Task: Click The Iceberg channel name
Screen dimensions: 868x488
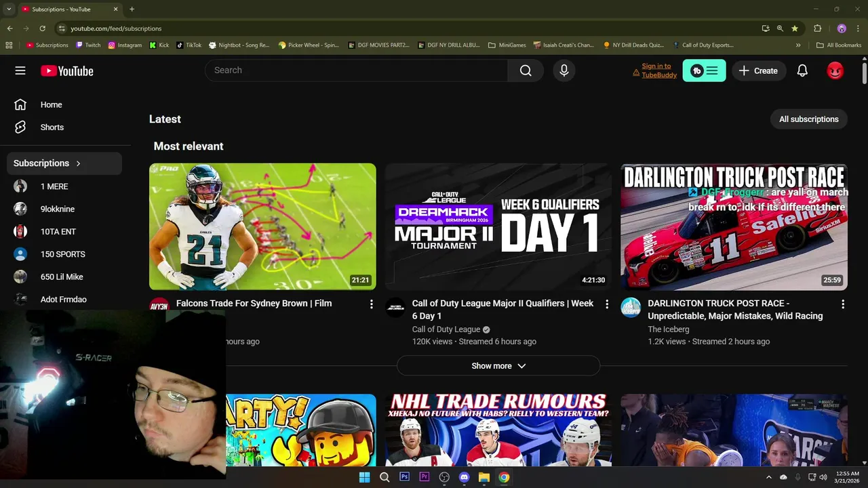Action: click(668, 329)
